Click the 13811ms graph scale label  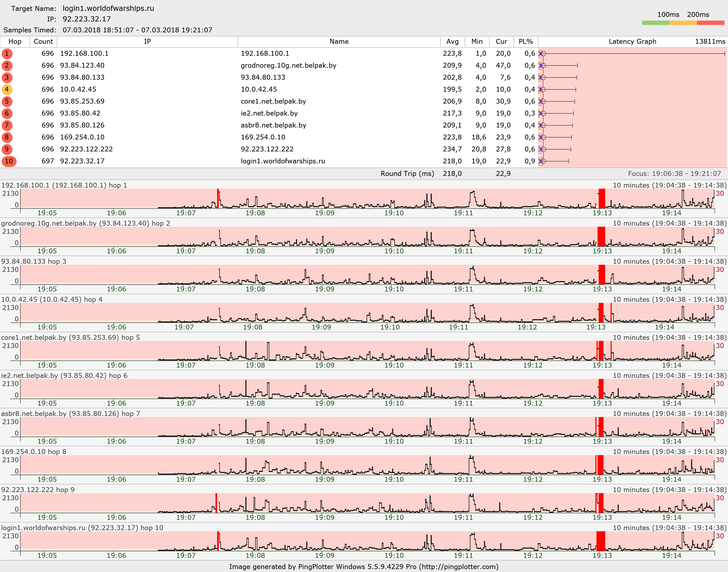(x=710, y=42)
